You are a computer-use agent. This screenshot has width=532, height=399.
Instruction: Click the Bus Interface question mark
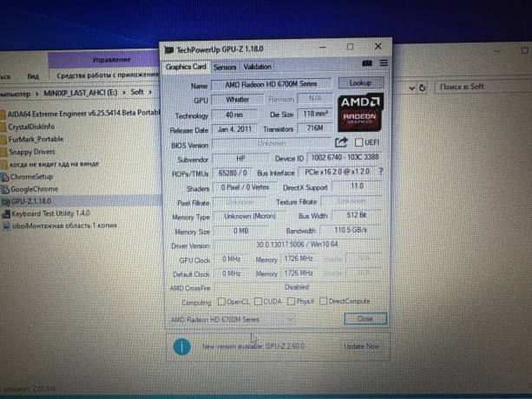(381, 172)
